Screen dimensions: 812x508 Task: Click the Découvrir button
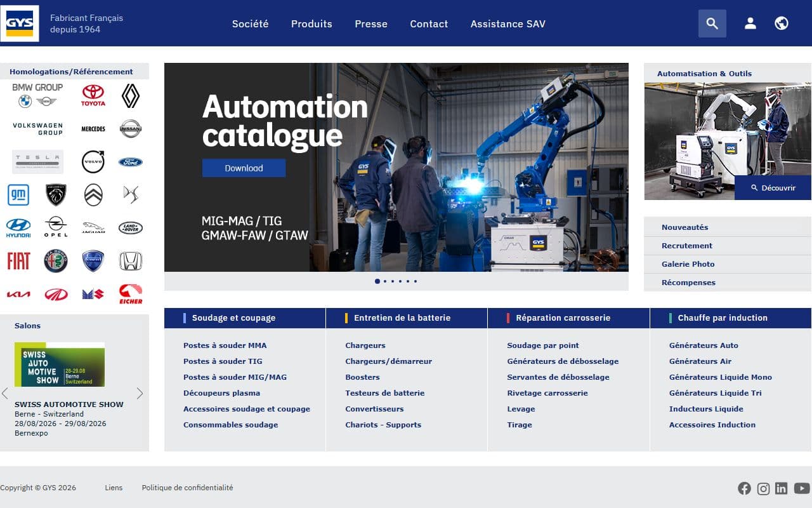[773, 188]
